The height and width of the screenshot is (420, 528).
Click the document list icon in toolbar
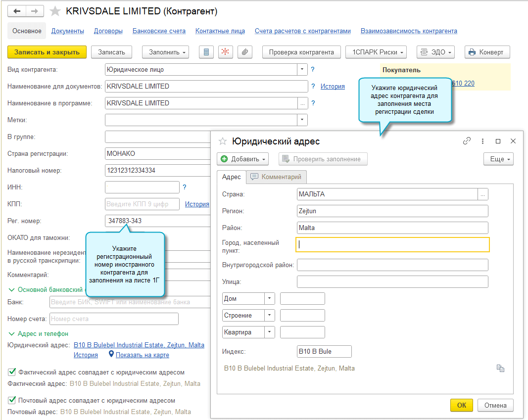206,52
